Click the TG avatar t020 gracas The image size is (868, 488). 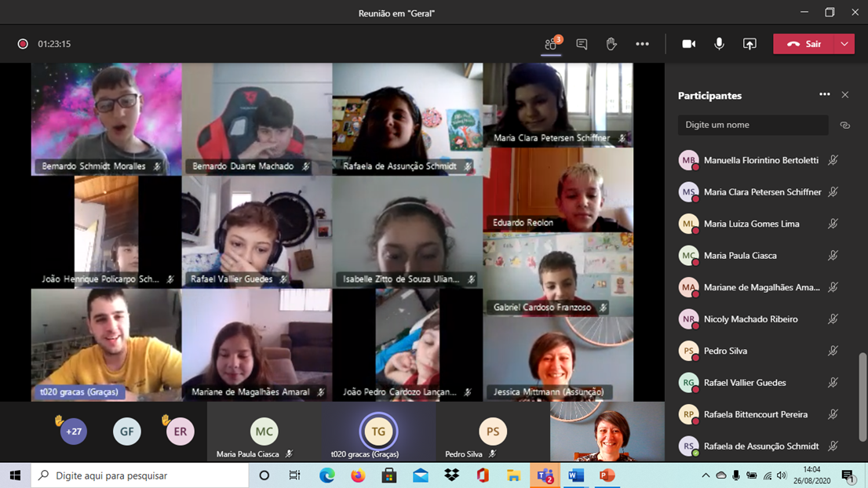pyautogui.click(x=378, y=432)
